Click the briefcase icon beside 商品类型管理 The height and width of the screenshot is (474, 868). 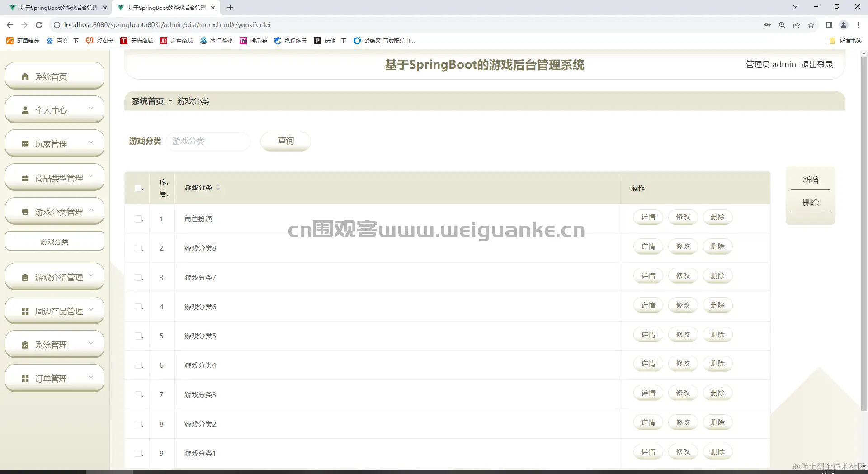pos(25,178)
